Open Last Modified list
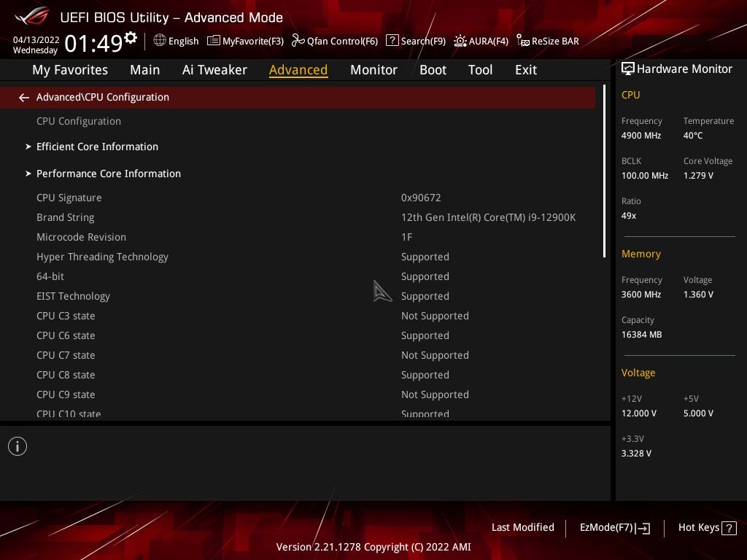 click(522, 527)
